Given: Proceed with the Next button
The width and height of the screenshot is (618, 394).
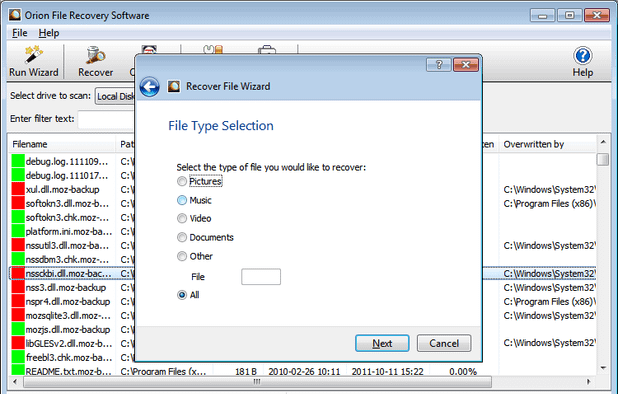Looking at the screenshot, I should coord(382,343).
